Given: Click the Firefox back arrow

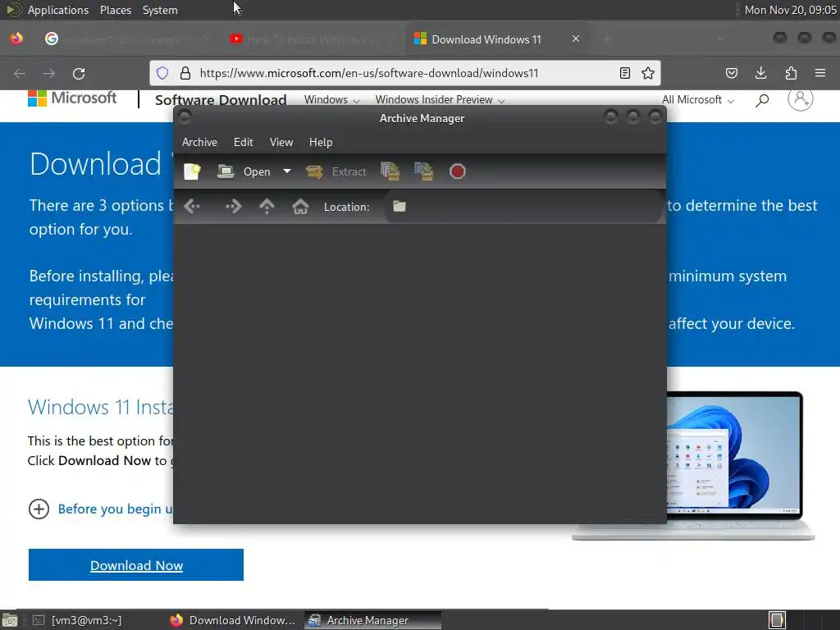Looking at the screenshot, I should [x=20, y=73].
